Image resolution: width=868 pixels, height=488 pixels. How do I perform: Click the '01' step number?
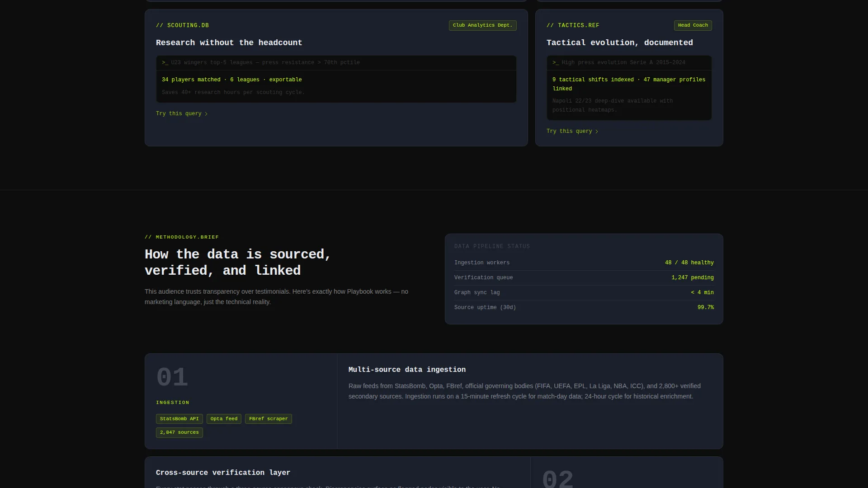click(x=172, y=377)
